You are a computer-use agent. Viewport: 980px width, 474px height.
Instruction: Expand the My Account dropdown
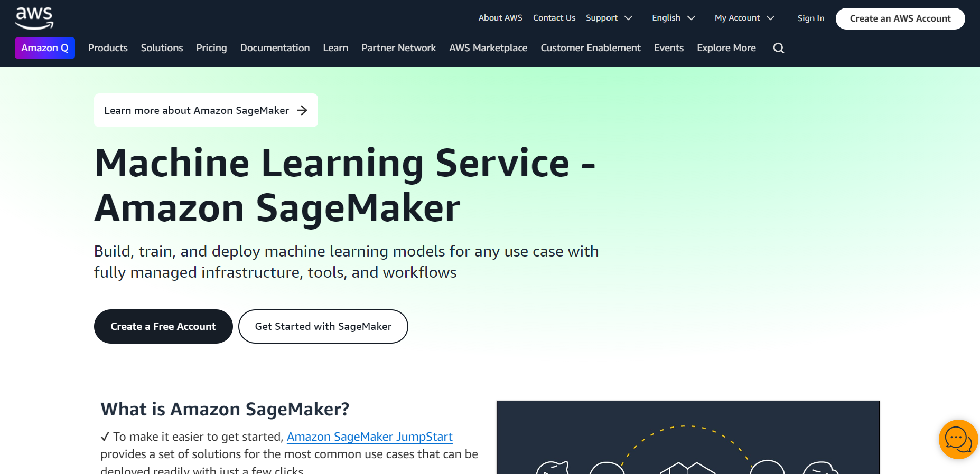click(x=744, y=18)
